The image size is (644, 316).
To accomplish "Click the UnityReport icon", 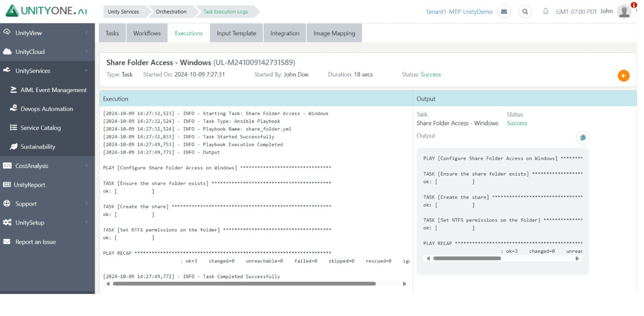I will 7,184.
